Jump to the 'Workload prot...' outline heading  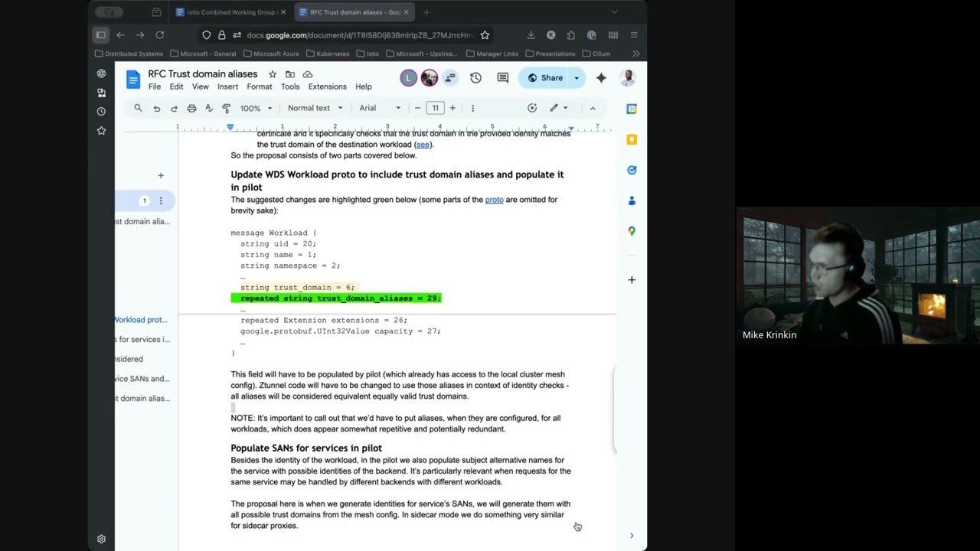pos(141,320)
